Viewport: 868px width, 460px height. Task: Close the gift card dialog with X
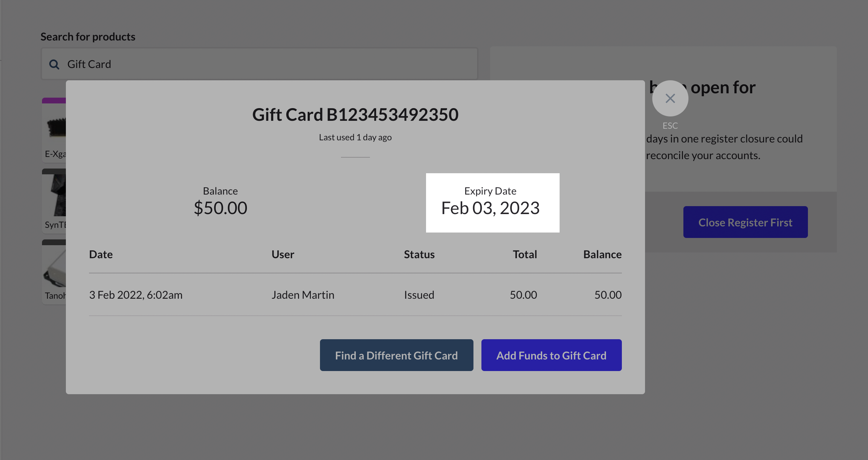[x=670, y=98]
